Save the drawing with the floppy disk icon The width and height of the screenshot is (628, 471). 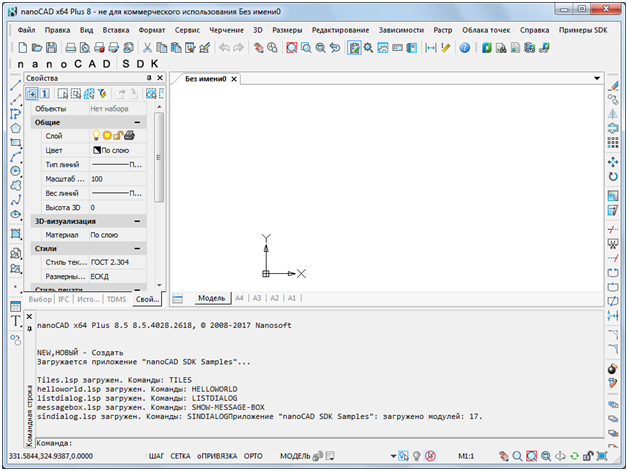[x=51, y=48]
